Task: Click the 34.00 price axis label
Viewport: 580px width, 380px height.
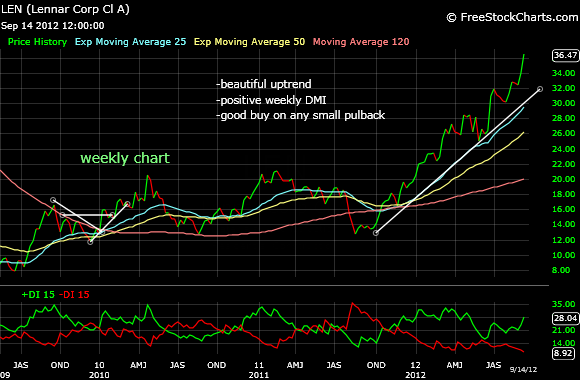Action: pyautogui.click(x=563, y=73)
